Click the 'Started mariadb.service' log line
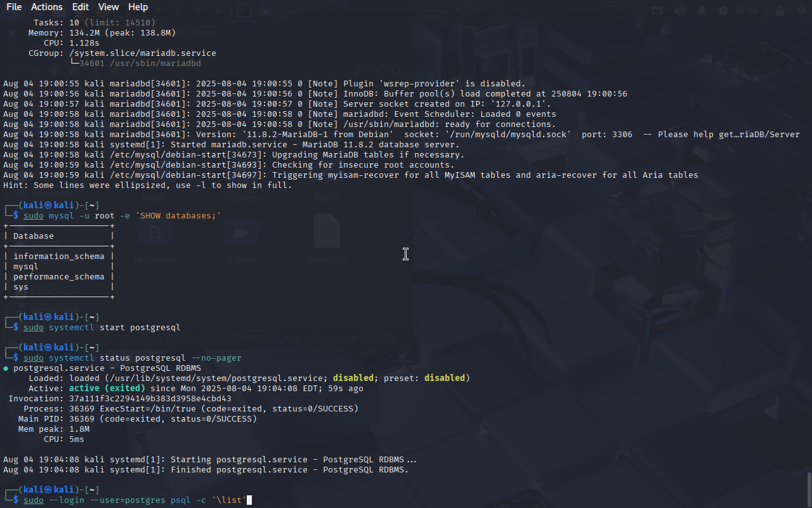The width and height of the screenshot is (812, 508). [232, 145]
